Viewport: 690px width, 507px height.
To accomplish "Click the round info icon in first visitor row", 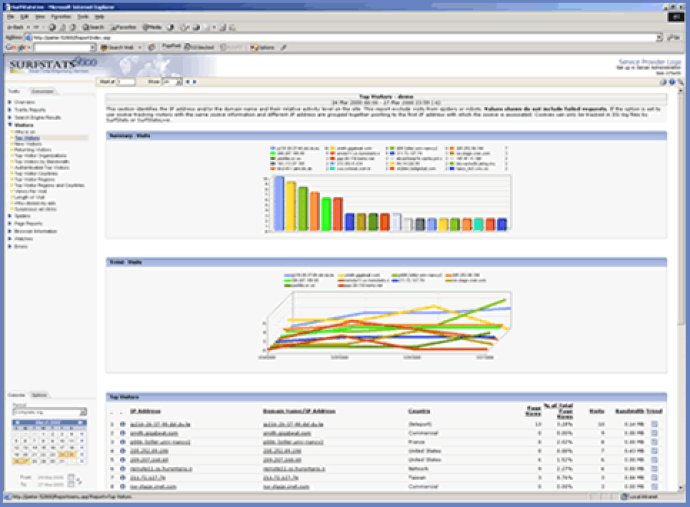I will coord(123,424).
